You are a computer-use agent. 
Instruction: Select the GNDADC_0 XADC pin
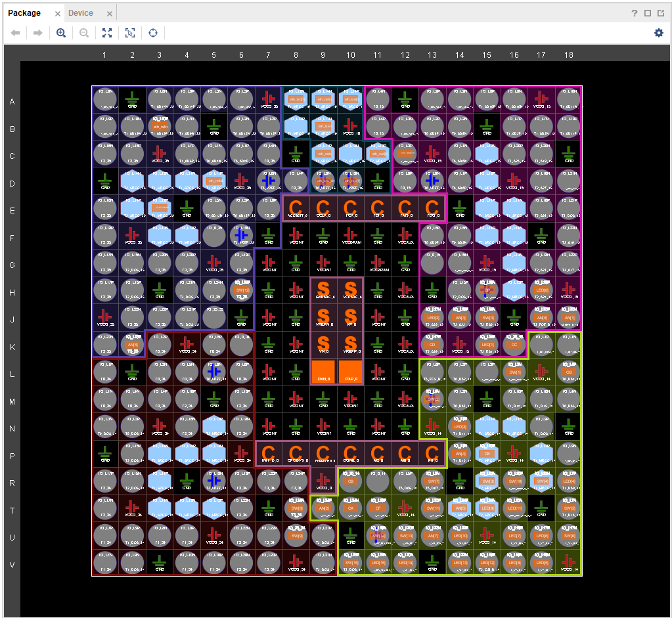click(323, 290)
